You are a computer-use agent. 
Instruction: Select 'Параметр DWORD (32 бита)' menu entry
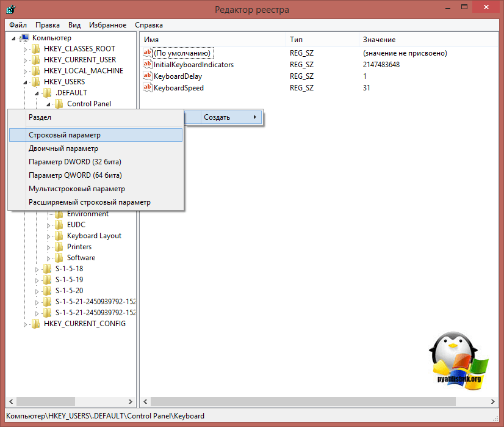(x=75, y=162)
